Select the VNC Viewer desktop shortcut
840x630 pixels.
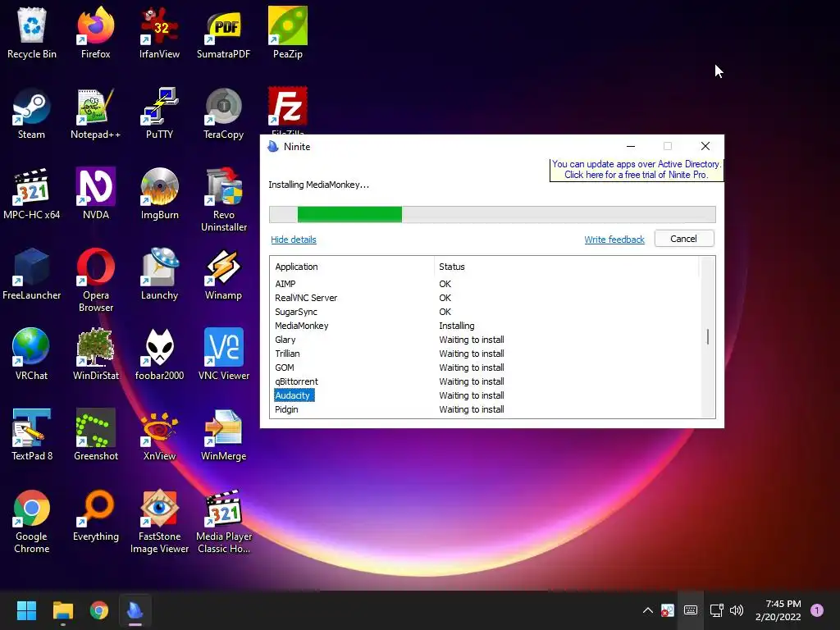pyautogui.click(x=223, y=354)
